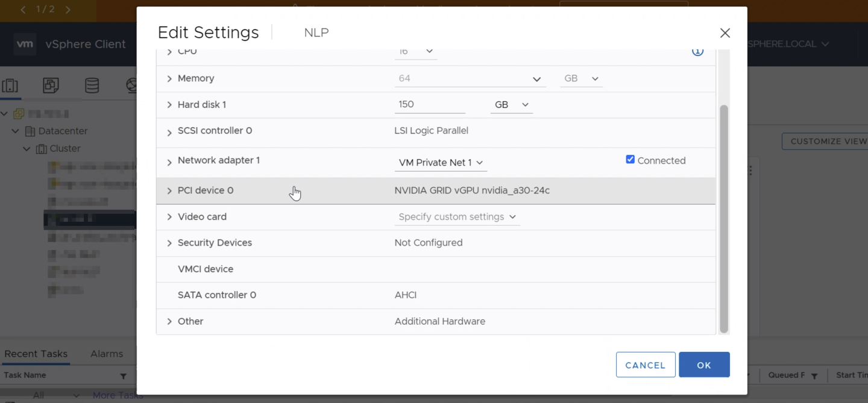Expand the Memory settings row
The height and width of the screenshot is (403, 868).
(169, 79)
